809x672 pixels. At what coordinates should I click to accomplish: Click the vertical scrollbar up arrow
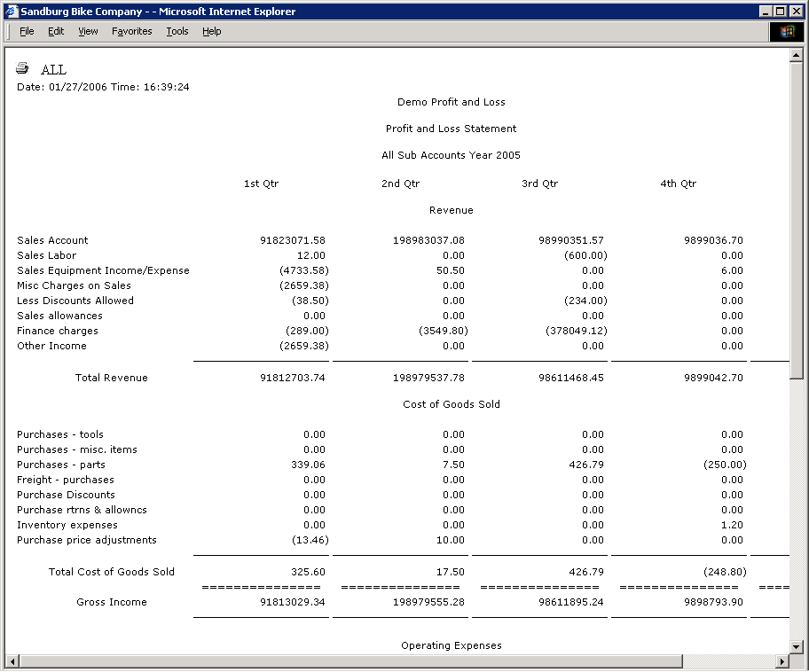[796, 55]
